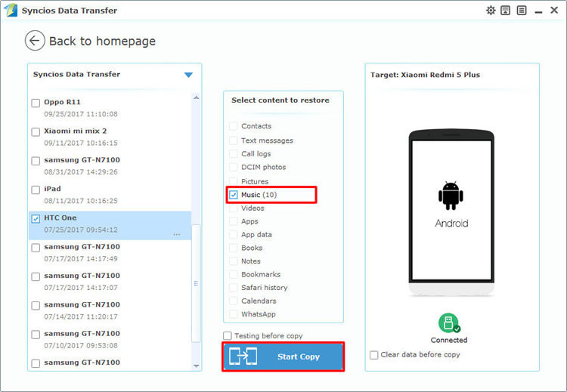This screenshot has height=392, width=567.
Task: Tick the Apps checkbox
Action: (x=234, y=221)
